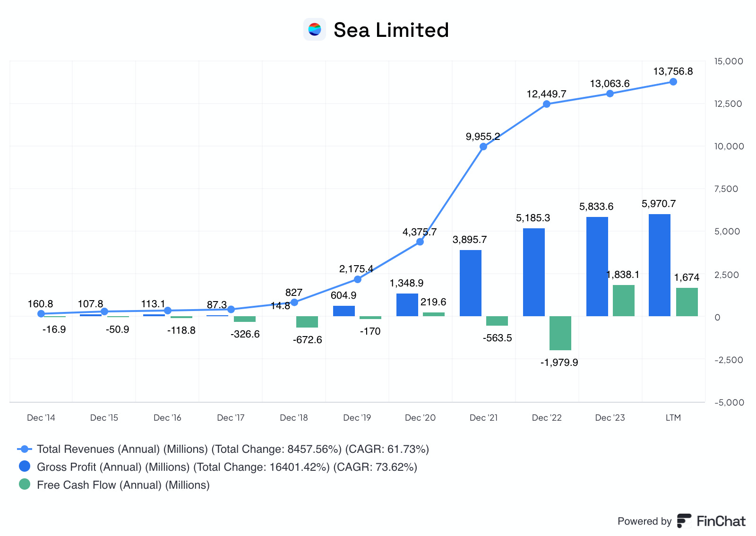Click the Total Revenues legend line marker
The height and width of the screenshot is (536, 756).
[x=24, y=449]
